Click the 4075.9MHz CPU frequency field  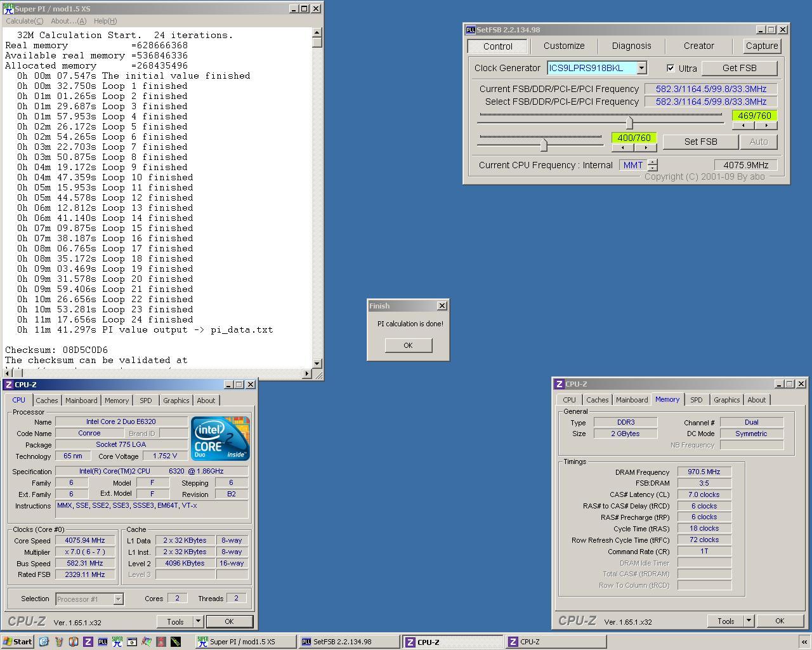point(745,165)
